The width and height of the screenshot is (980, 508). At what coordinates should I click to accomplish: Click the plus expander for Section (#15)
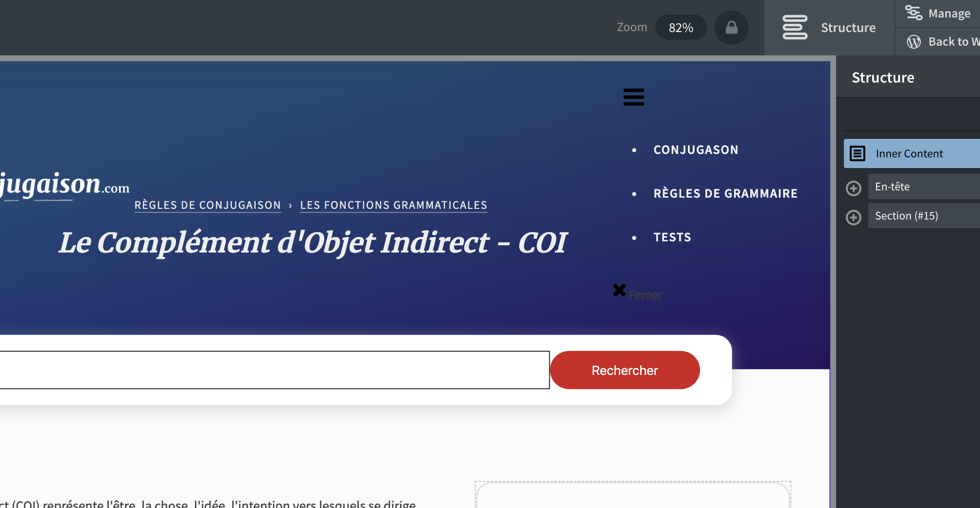853,218
